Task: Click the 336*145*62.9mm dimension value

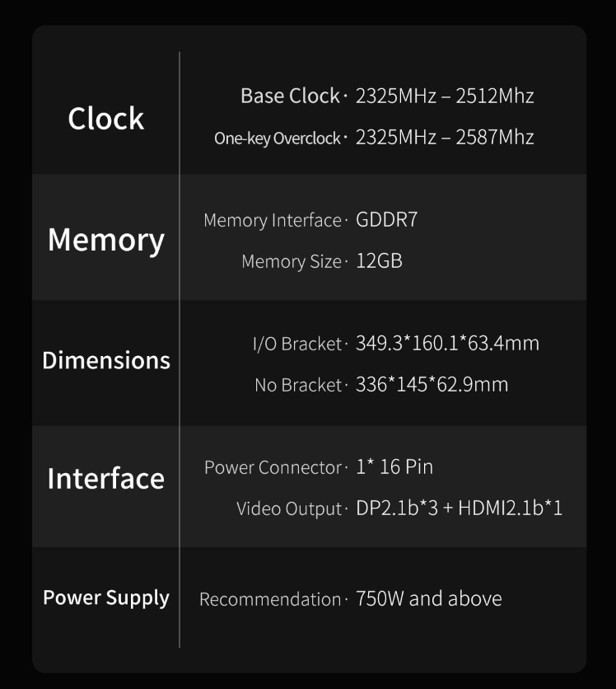Action: (432, 385)
